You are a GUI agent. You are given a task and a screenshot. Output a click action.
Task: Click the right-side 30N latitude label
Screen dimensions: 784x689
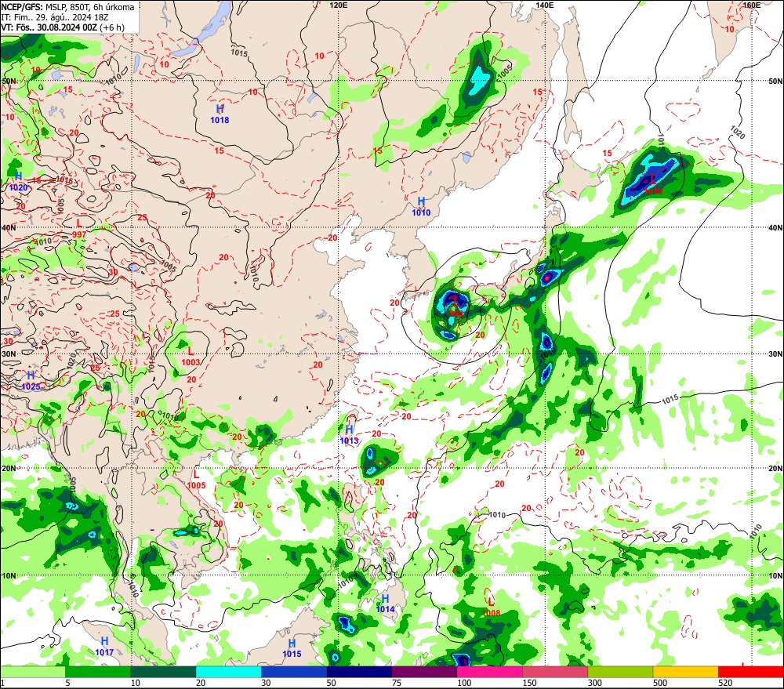tap(775, 354)
